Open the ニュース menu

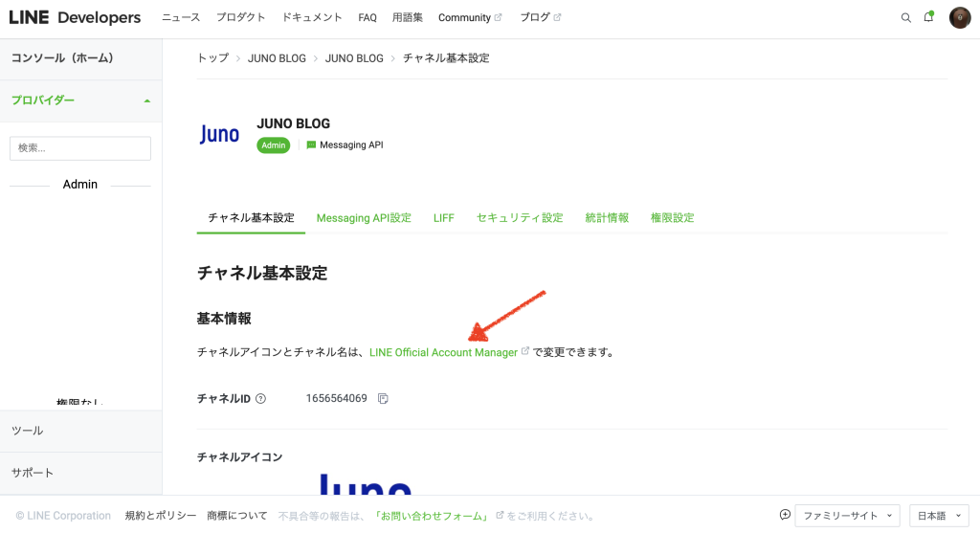click(181, 17)
